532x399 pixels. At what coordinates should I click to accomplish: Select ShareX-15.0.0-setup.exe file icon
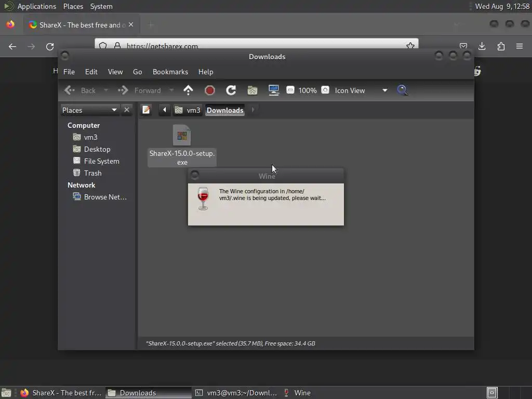[x=182, y=135]
